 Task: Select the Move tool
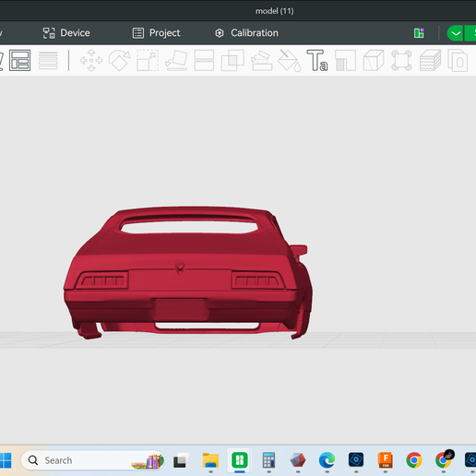(x=91, y=60)
